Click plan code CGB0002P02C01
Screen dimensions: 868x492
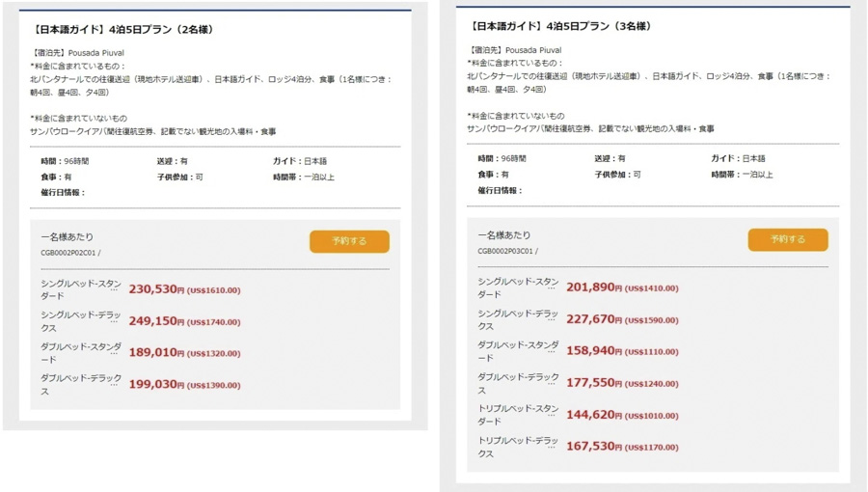[x=68, y=254]
